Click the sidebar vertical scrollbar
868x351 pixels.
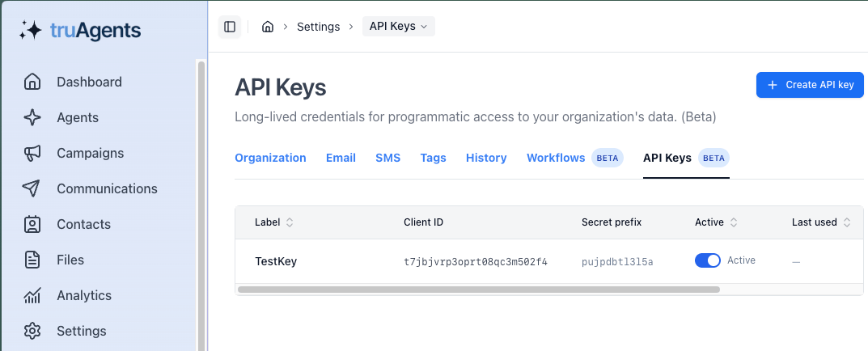point(201,205)
